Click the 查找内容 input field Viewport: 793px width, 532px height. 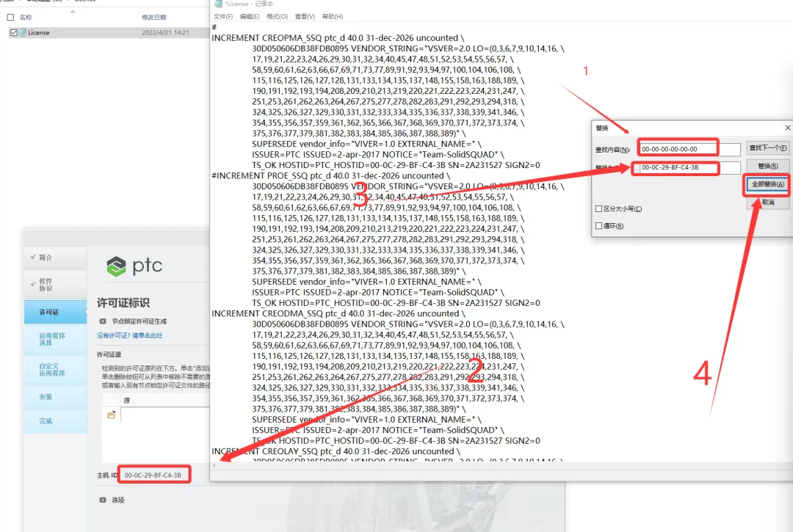[x=689, y=149]
